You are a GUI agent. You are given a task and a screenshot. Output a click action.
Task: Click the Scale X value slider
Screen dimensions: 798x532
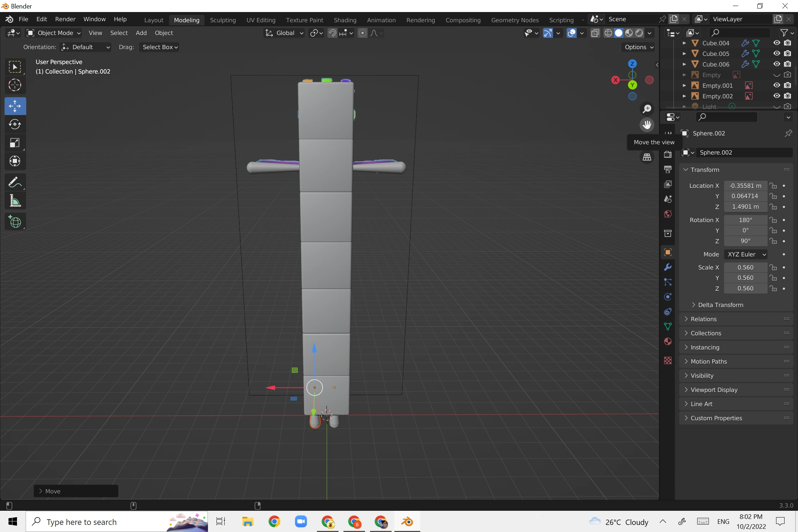pos(745,267)
